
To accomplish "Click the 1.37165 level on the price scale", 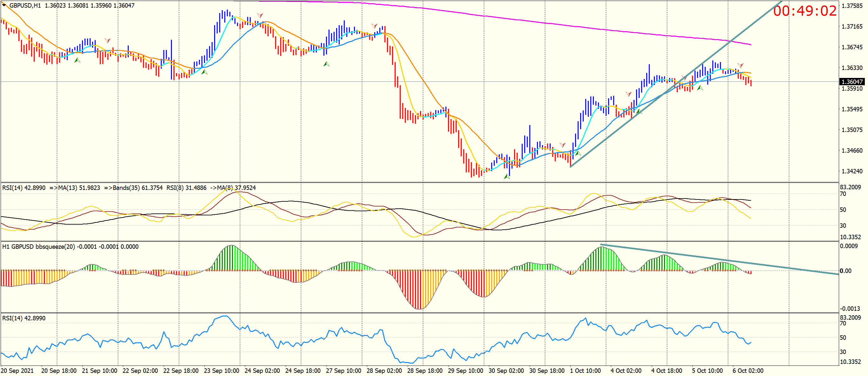I will tap(852, 26).
